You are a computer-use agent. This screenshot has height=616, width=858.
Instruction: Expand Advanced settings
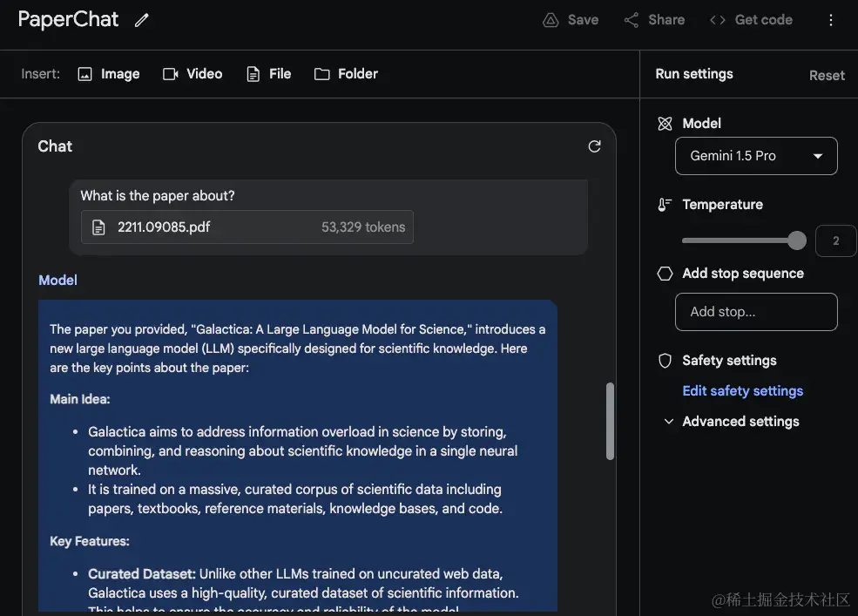[x=731, y=422]
